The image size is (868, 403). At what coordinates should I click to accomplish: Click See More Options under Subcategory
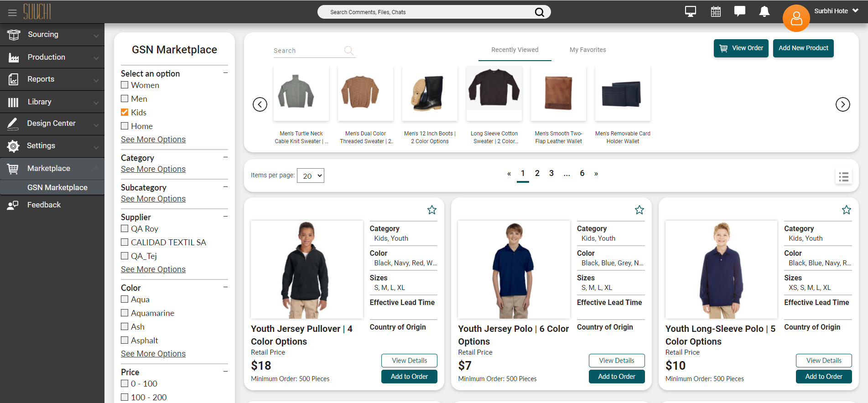point(153,199)
